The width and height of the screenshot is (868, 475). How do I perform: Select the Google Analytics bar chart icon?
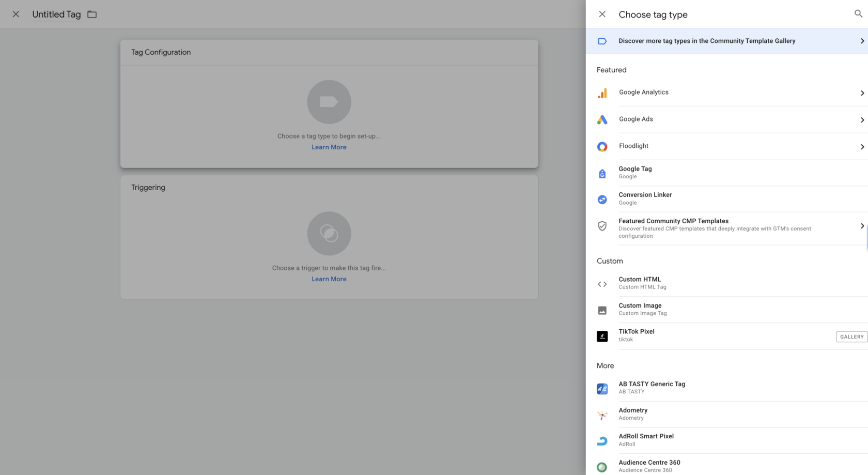[602, 93]
